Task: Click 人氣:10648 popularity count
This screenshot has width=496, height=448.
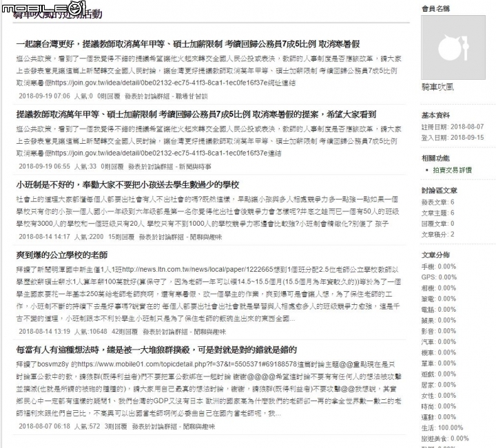Action: tap(90, 332)
